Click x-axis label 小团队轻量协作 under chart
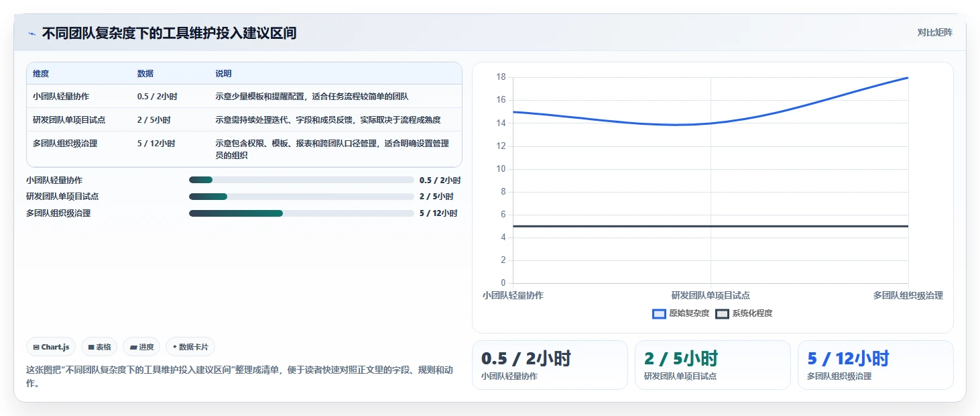 point(513,295)
